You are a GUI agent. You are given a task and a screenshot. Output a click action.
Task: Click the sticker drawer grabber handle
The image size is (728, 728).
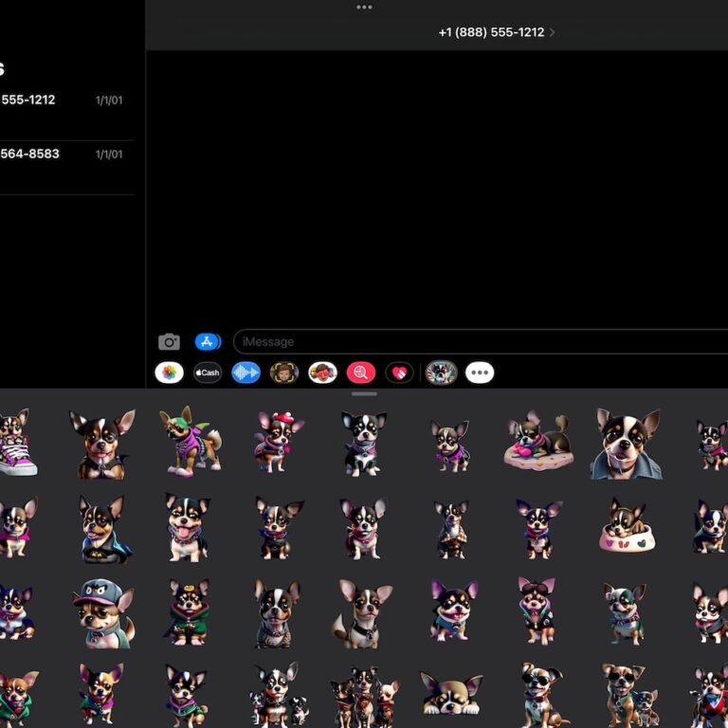364,393
